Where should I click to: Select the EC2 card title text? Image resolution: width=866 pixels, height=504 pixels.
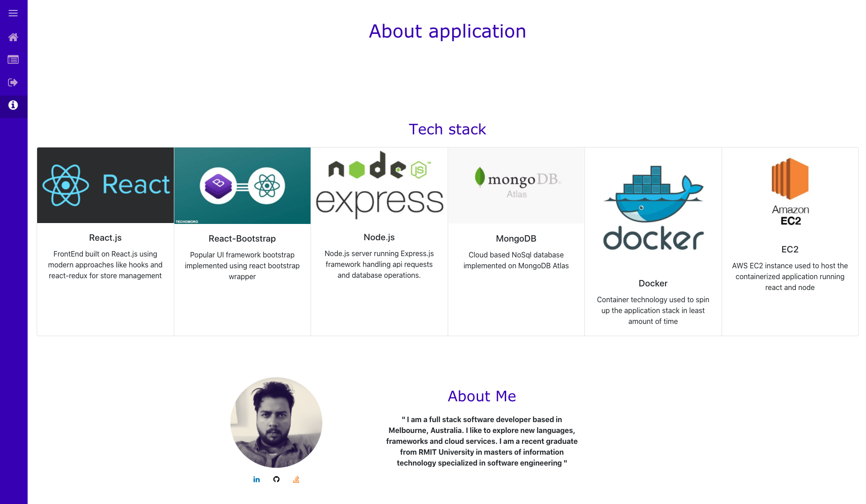tap(789, 249)
